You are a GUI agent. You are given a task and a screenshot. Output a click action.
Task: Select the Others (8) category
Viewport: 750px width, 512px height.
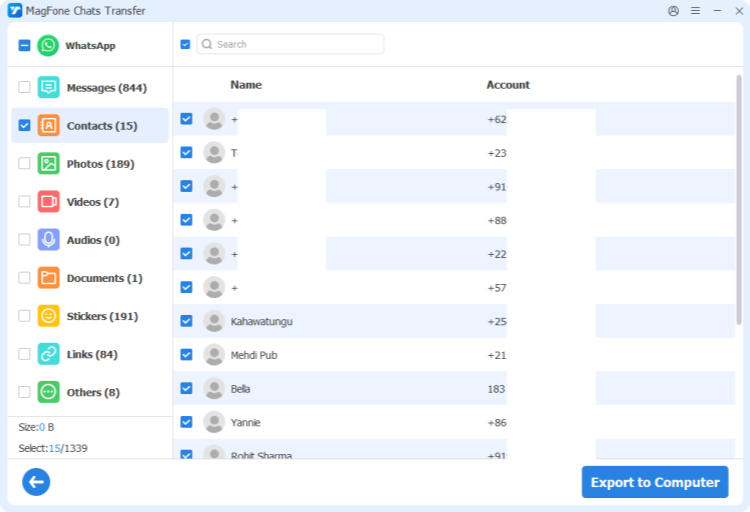pyautogui.click(x=92, y=392)
